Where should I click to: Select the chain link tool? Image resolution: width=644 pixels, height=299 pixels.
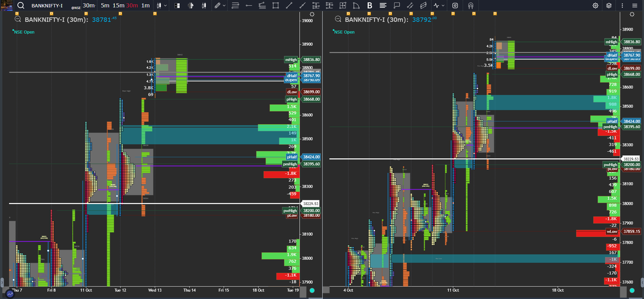point(409,5)
